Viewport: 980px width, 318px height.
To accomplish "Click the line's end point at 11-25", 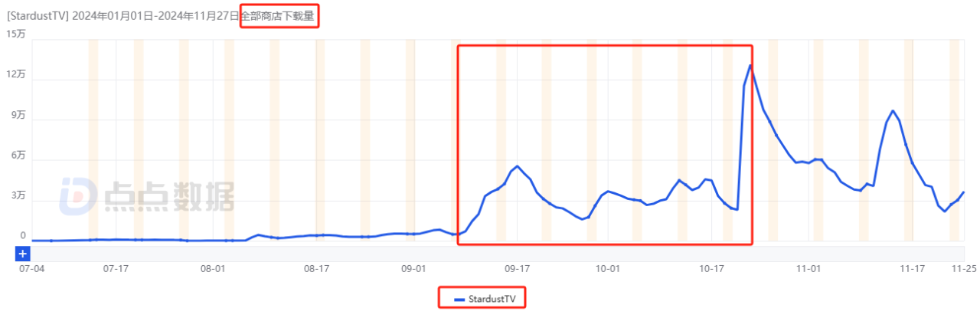I will (x=963, y=192).
